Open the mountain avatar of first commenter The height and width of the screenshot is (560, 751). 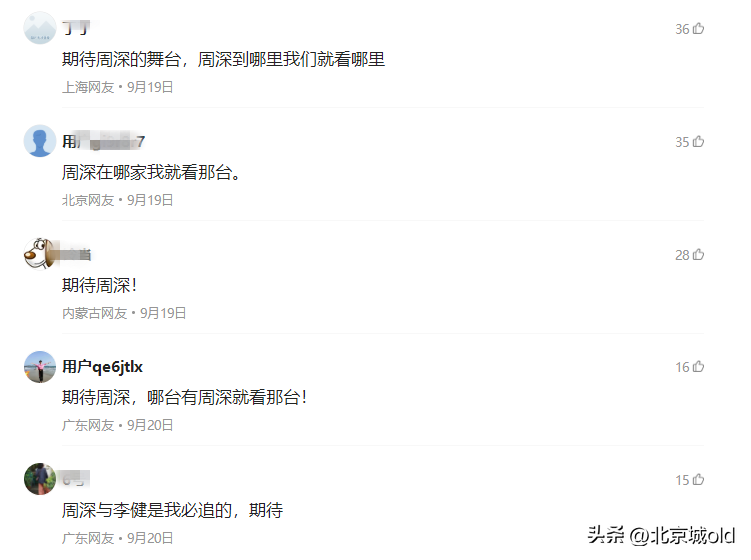pos(40,28)
